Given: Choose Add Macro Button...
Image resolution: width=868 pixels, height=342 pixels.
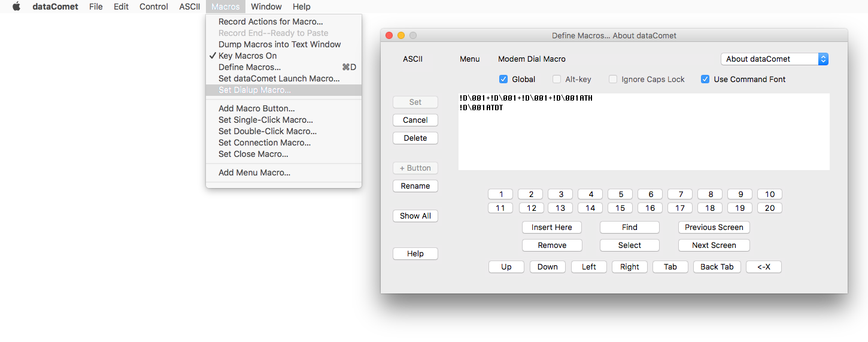Looking at the screenshot, I should (x=284, y=108).
